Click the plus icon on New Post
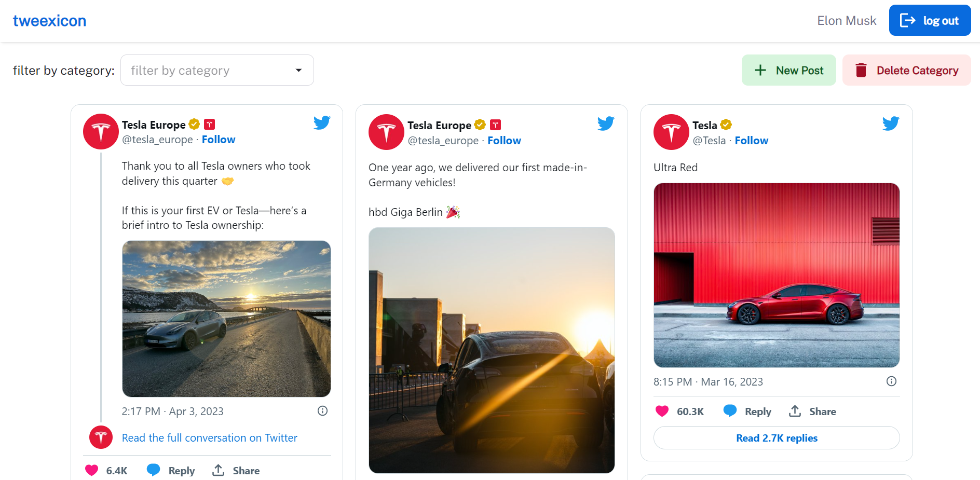Viewport: 980px width, 480px height. pyautogui.click(x=760, y=70)
